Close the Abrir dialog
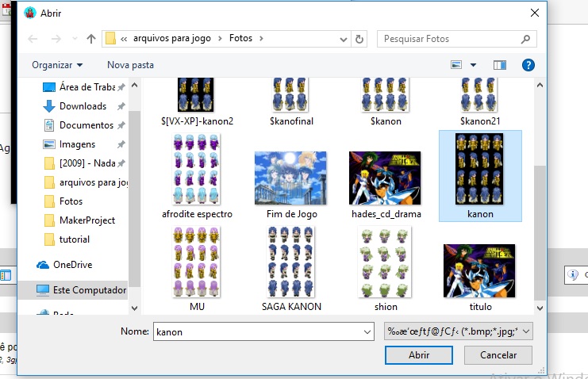 (535, 13)
